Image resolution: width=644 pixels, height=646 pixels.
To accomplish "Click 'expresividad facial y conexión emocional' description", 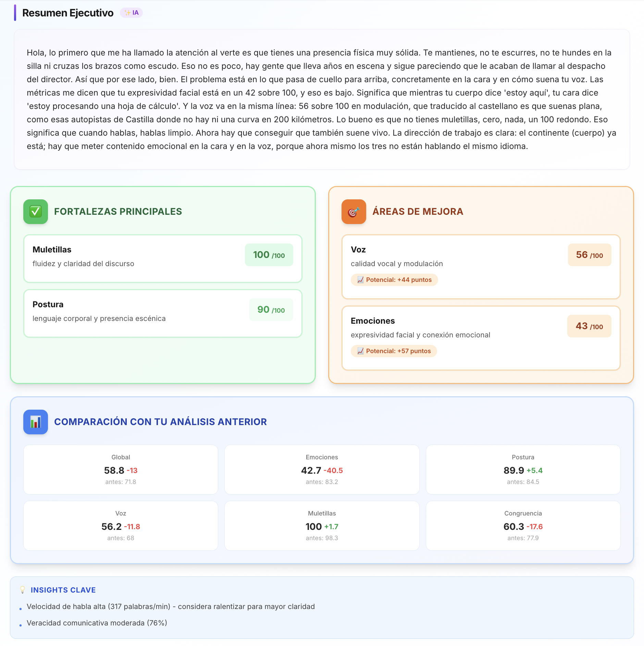I will pos(420,335).
